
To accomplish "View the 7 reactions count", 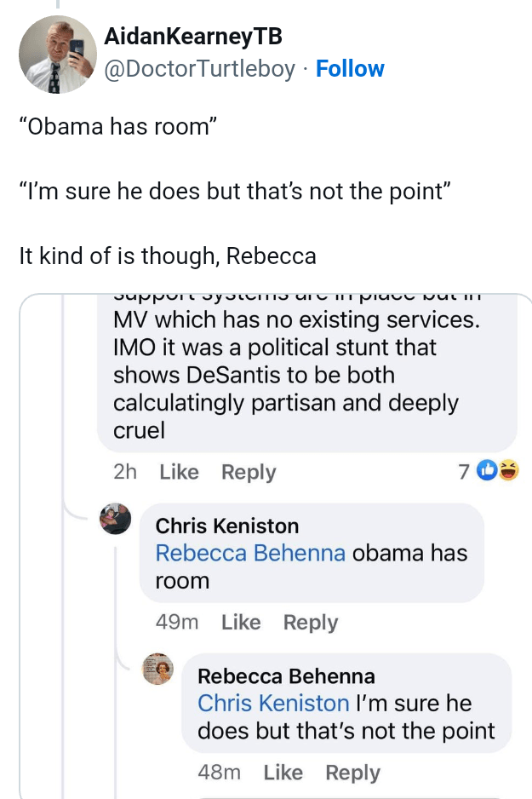I will point(463,471).
